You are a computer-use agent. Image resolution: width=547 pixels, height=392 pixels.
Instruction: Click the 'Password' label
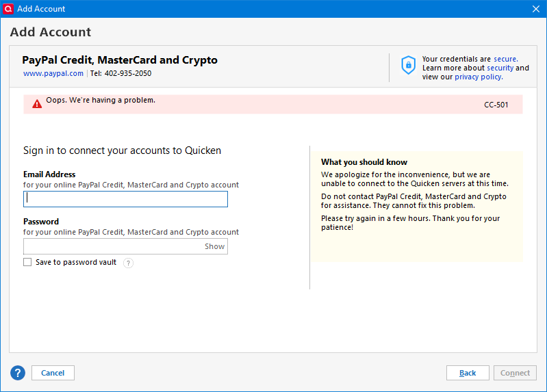coord(41,222)
